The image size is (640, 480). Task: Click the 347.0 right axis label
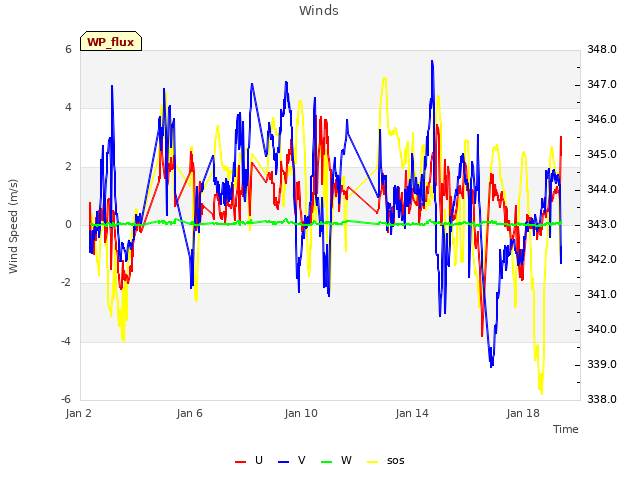pyautogui.click(x=602, y=84)
